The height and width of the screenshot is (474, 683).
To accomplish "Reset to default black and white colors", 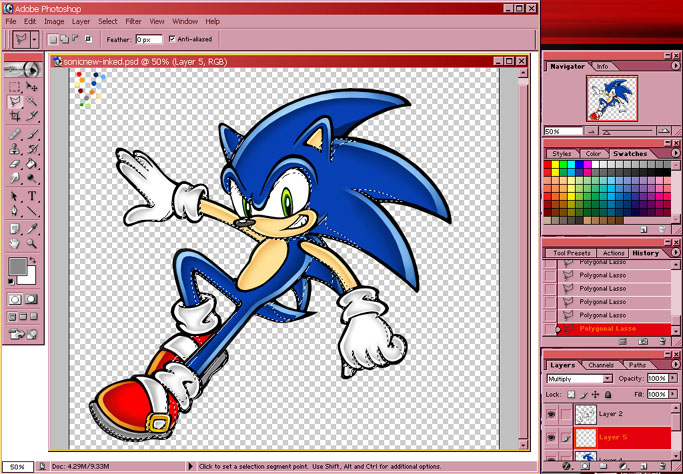I will (x=11, y=281).
